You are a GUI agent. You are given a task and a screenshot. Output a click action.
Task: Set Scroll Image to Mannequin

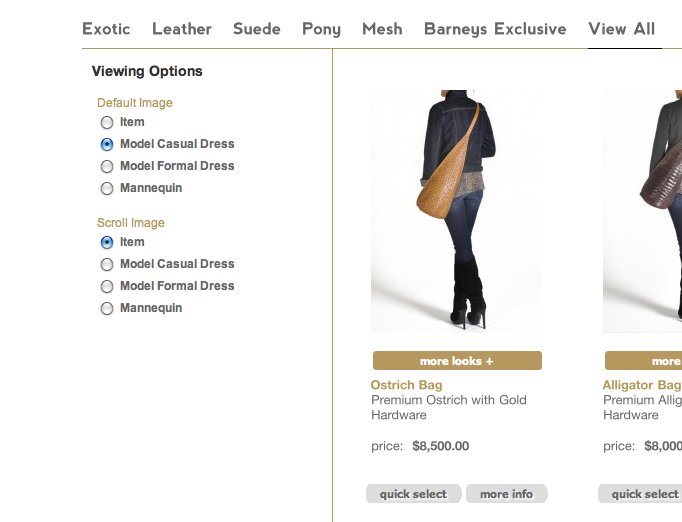[x=107, y=309]
